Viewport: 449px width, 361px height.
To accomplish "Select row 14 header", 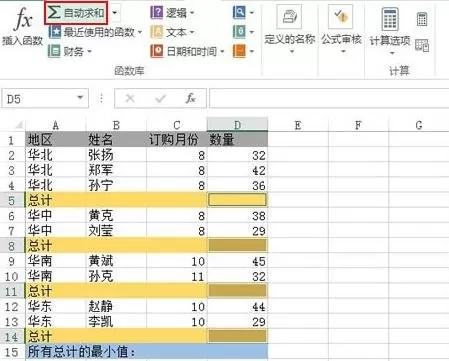I will pyautogui.click(x=12, y=336).
